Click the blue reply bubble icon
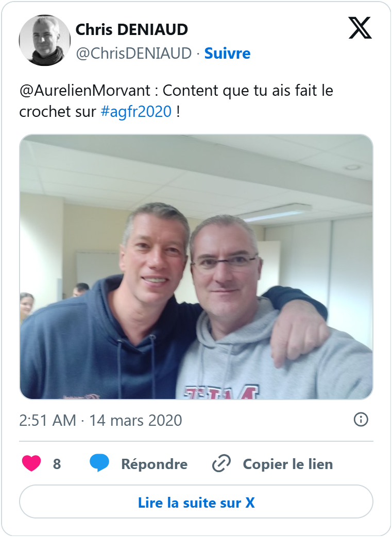The image size is (392, 537). click(x=99, y=464)
